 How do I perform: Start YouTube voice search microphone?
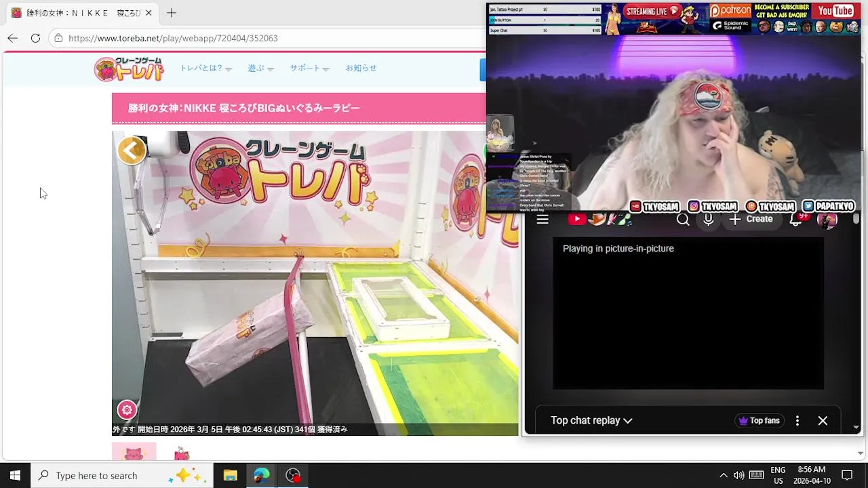[708, 219]
